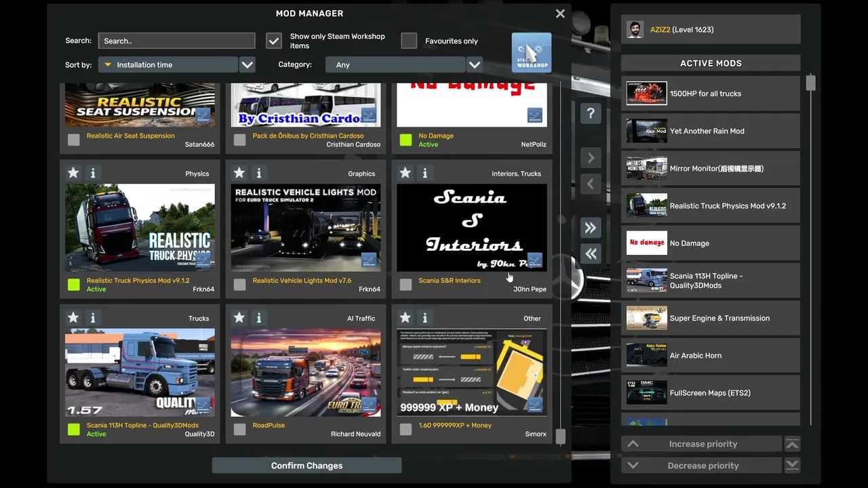Enable Scania S&R Interiors checkbox
The height and width of the screenshot is (488, 868).
click(x=406, y=285)
